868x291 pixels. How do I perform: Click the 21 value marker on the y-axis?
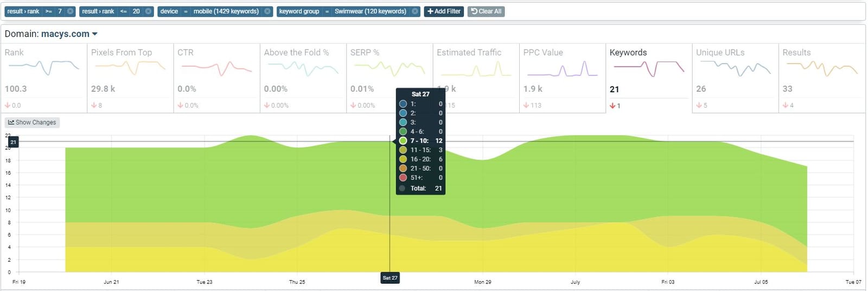point(14,142)
